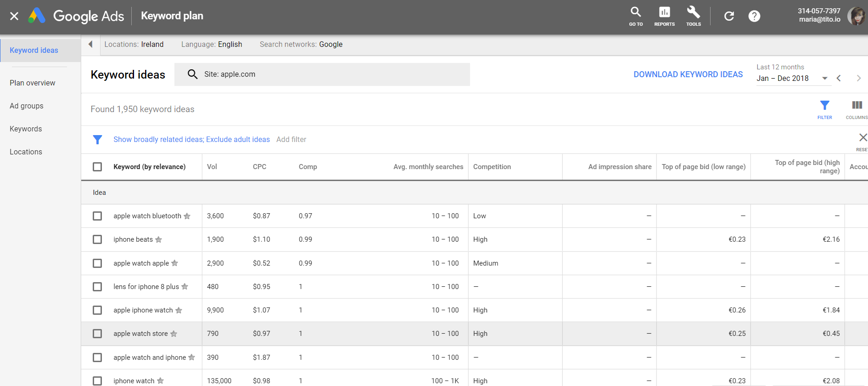
Task: Collapse the side panel with arrow
Action: tap(90, 44)
